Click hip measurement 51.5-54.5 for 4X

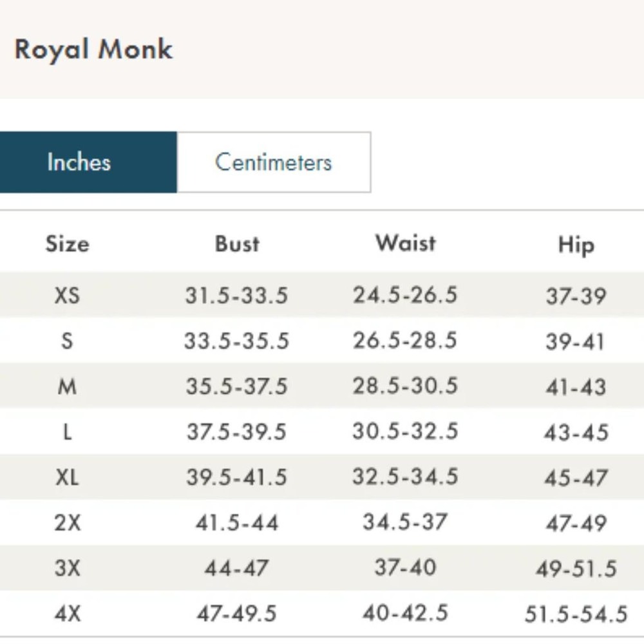point(576,614)
